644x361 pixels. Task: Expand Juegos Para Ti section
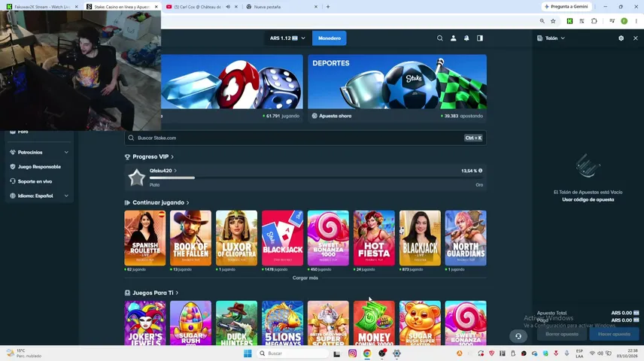click(152, 293)
